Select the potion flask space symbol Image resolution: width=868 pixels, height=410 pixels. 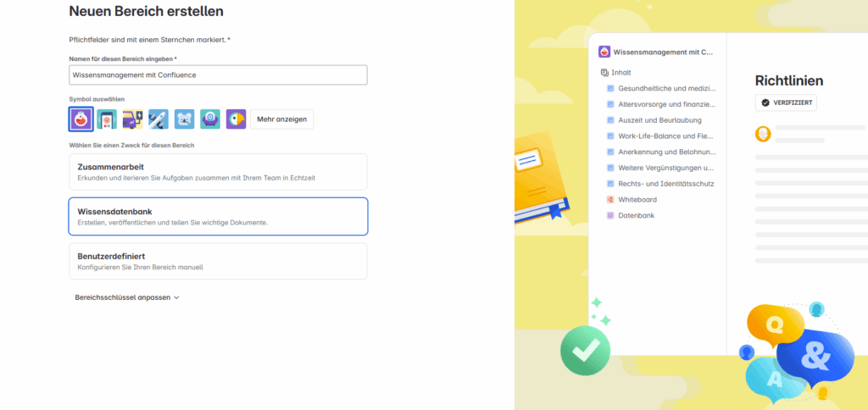(x=81, y=119)
